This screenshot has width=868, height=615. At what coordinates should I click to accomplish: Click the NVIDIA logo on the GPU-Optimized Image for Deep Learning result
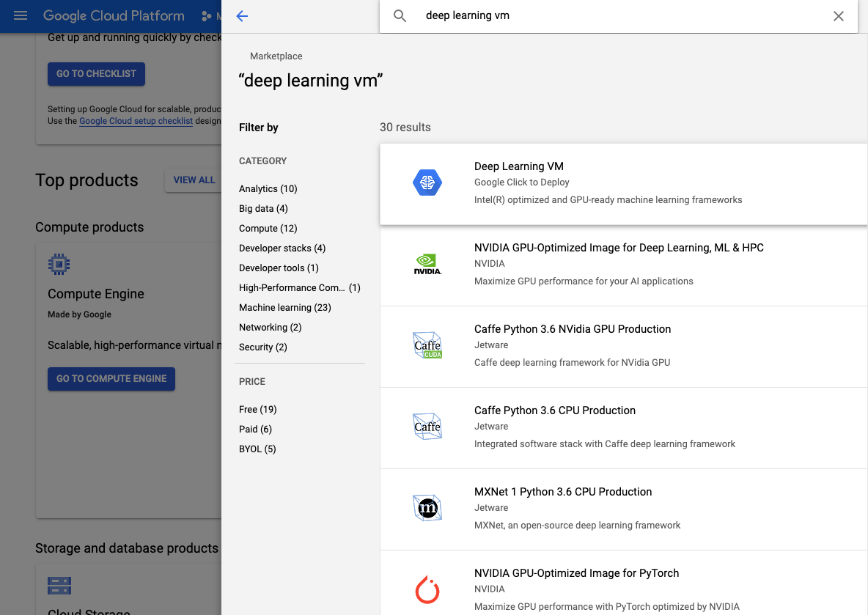(x=427, y=264)
